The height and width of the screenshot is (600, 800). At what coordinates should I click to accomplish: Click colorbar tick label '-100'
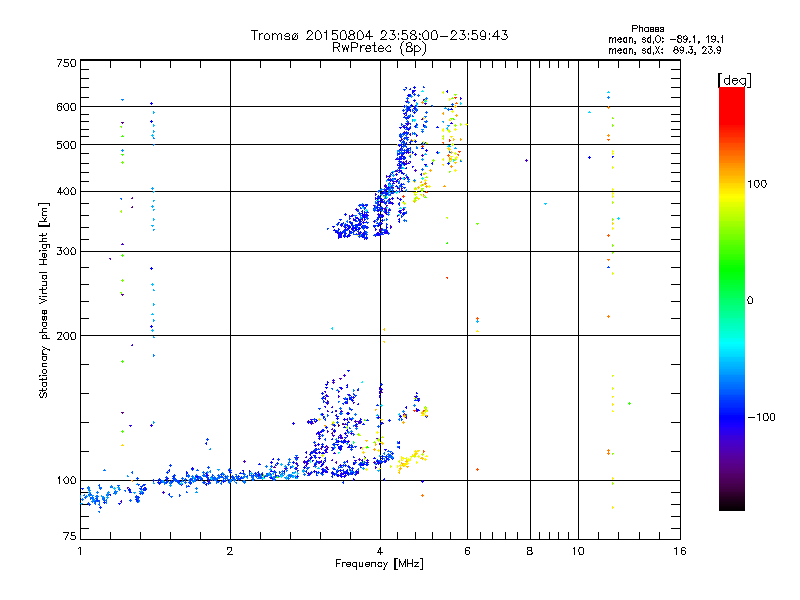[x=762, y=417]
